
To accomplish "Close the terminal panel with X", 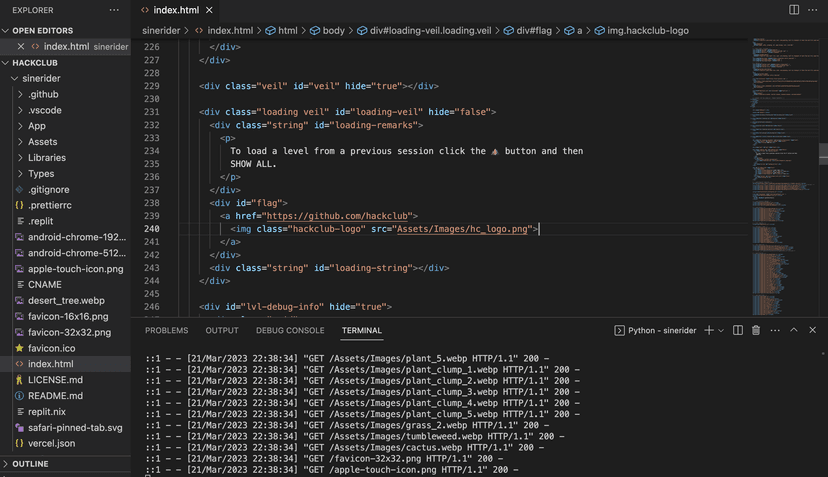I will point(812,330).
